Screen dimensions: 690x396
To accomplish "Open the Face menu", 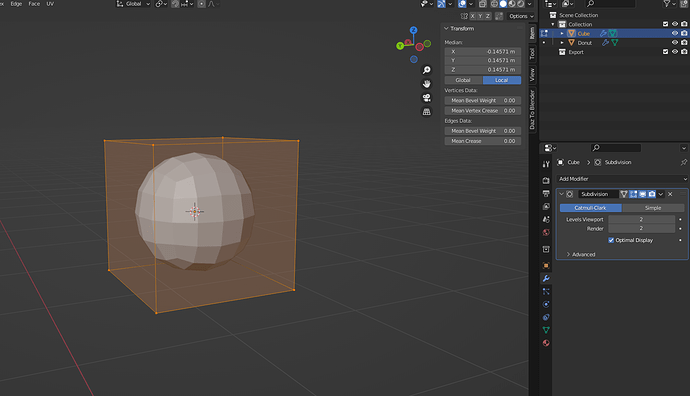I will [34, 4].
